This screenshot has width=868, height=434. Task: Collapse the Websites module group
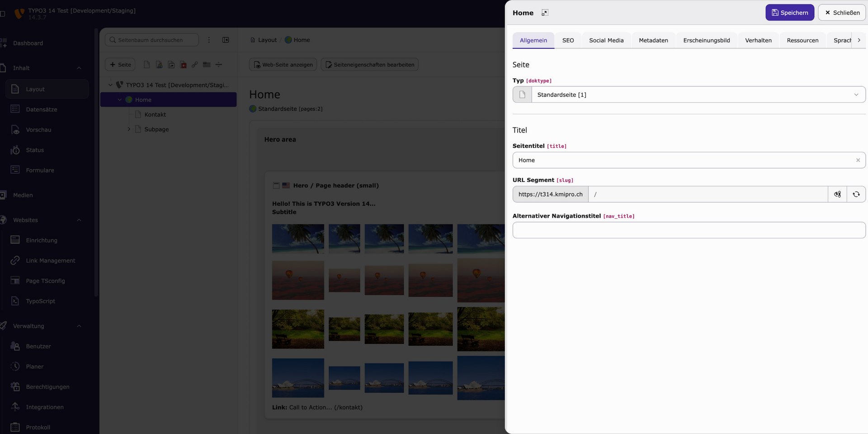(79, 220)
